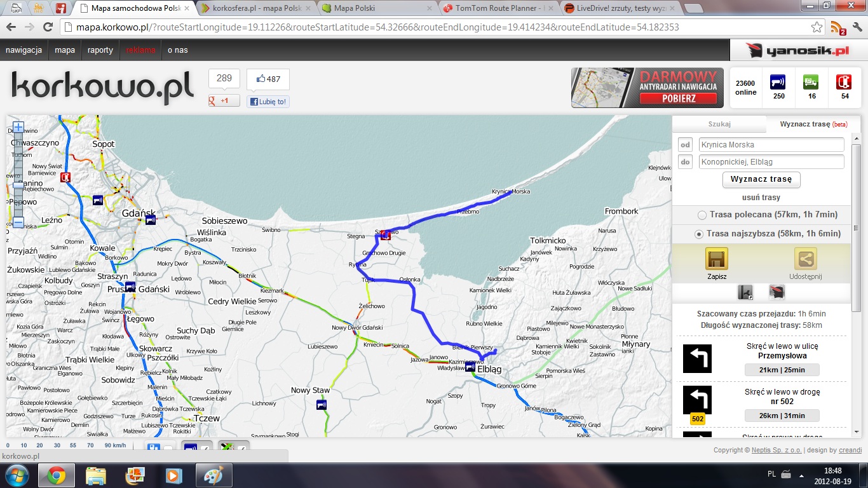The height and width of the screenshot is (488, 868).
Task: Click the usuń trasy link
Action: [x=761, y=197]
